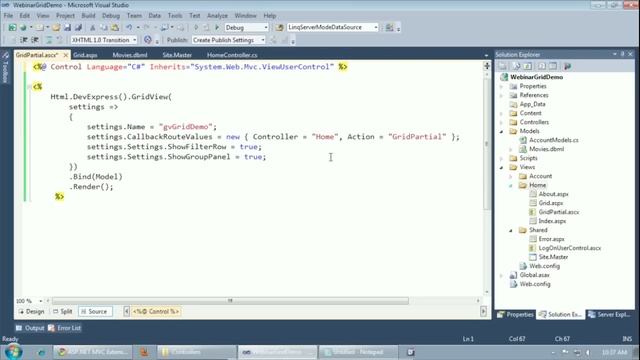This screenshot has width=640, height=360.
Task: Switch to the HomeController.cs tab
Action: click(232, 55)
